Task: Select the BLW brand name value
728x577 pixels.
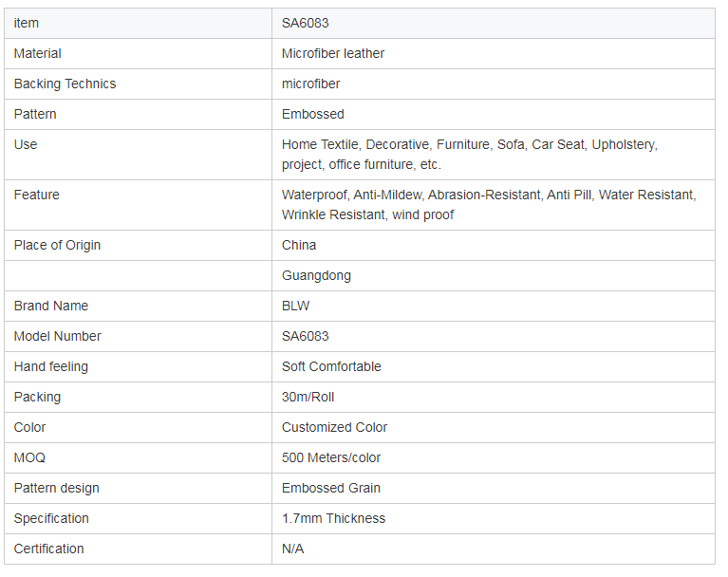Action: [x=296, y=306]
